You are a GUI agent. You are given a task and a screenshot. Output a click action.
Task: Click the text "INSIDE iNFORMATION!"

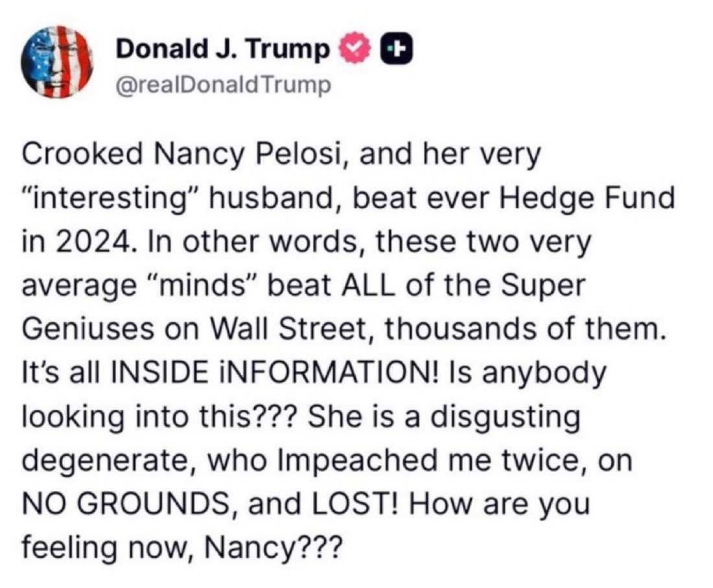tap(278, 373)
